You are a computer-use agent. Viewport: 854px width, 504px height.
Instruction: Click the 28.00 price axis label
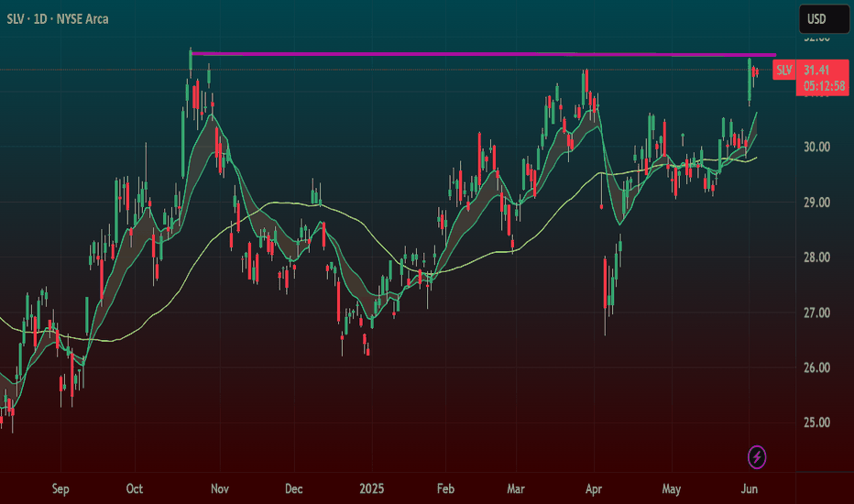point(817,257)
